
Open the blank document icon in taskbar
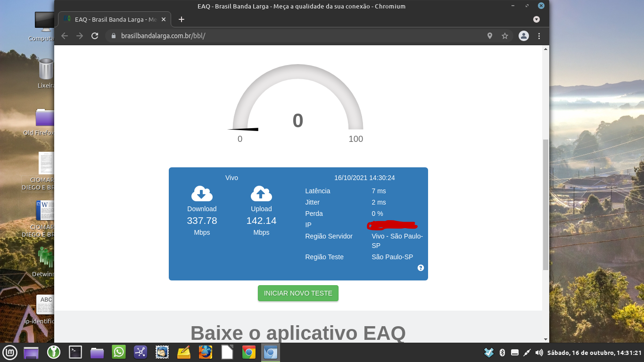tap(227, 352)
